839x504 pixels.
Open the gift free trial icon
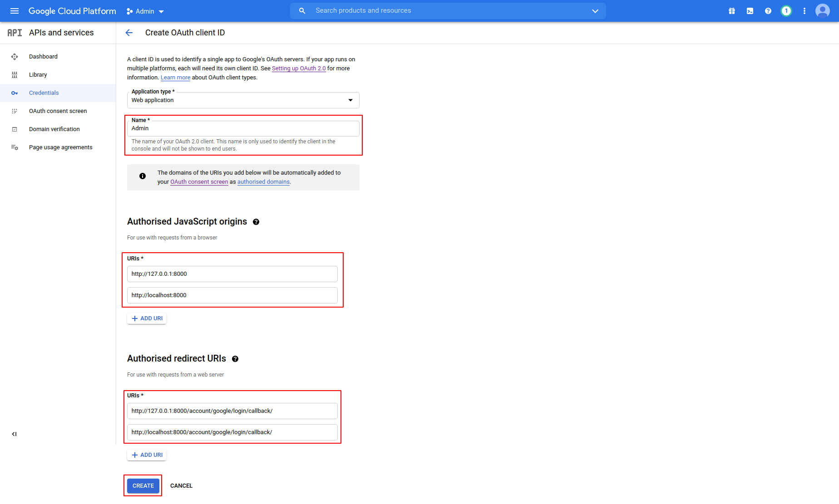coord(732,11)
